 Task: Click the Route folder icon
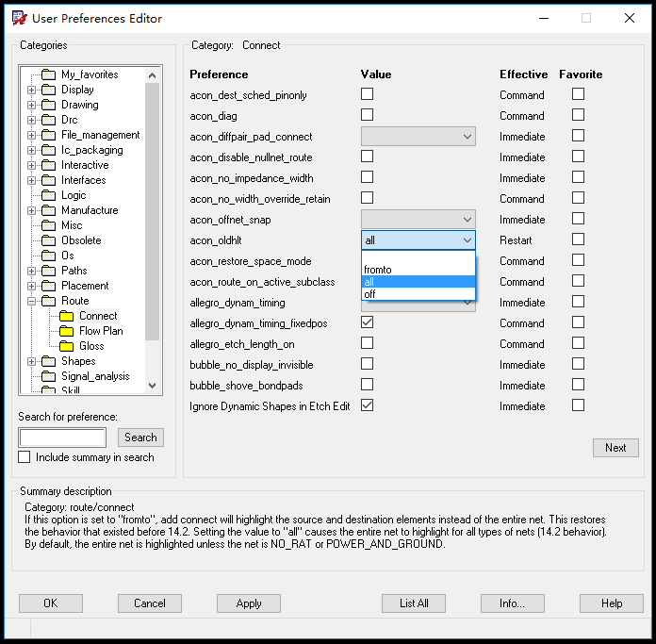click(48, 301)
